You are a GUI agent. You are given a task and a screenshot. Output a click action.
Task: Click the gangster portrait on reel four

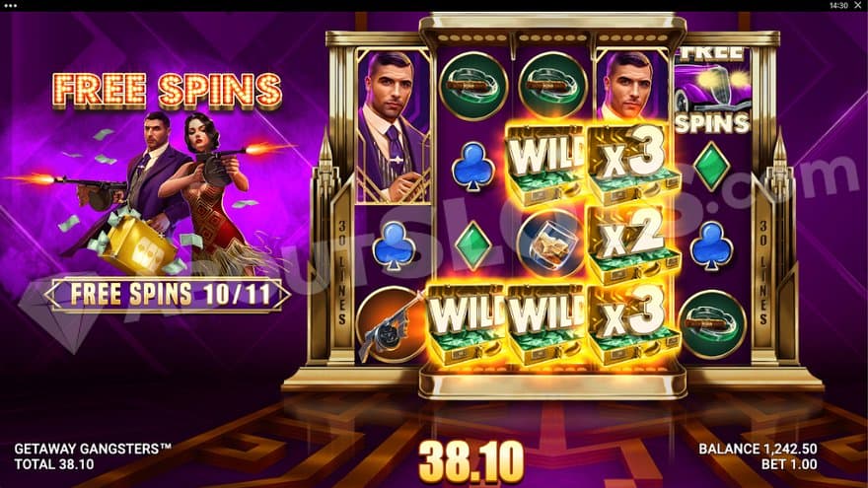pos(632,86)
